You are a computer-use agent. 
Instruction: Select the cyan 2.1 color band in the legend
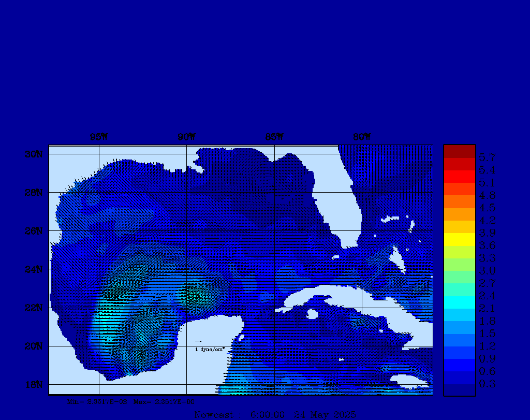(x=459, y=302)
